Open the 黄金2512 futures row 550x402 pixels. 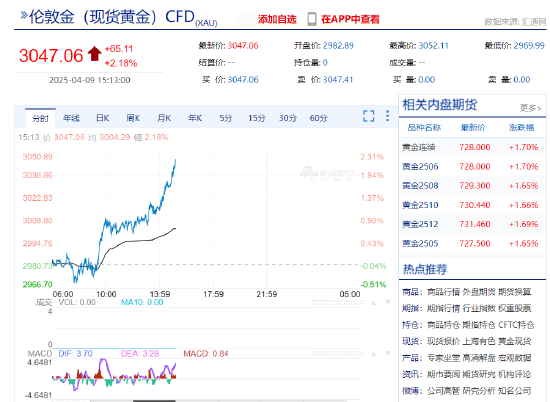pos(472,224)
